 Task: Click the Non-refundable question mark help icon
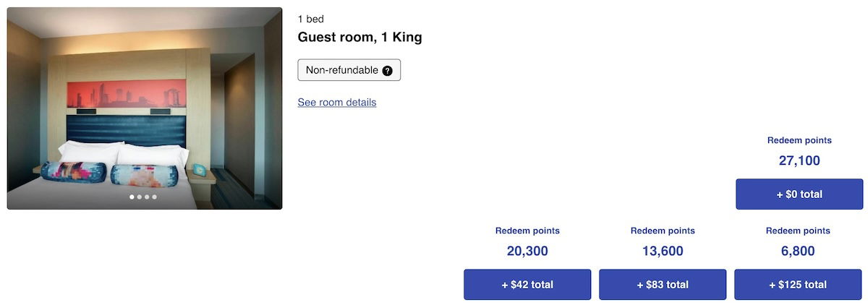point(388,71)
